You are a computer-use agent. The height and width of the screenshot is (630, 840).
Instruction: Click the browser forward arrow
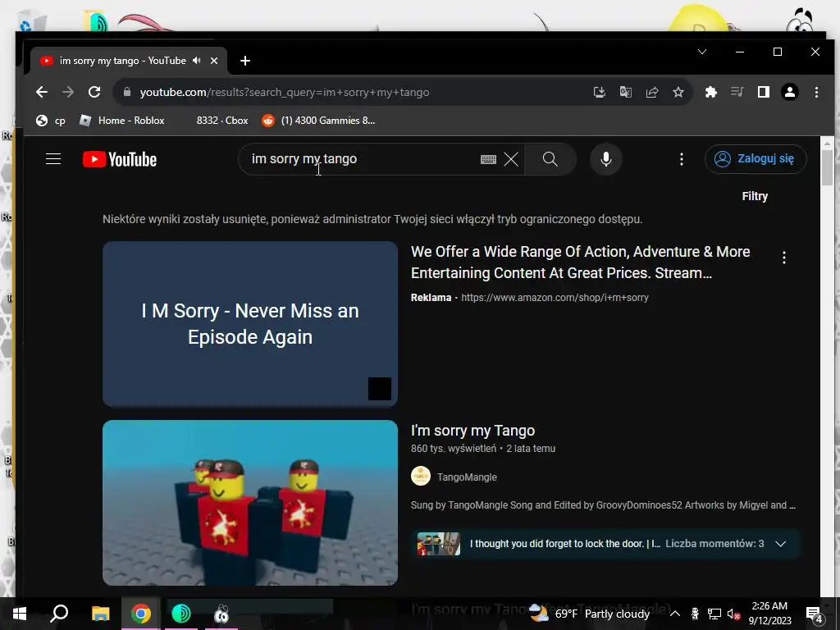[68, 92]
